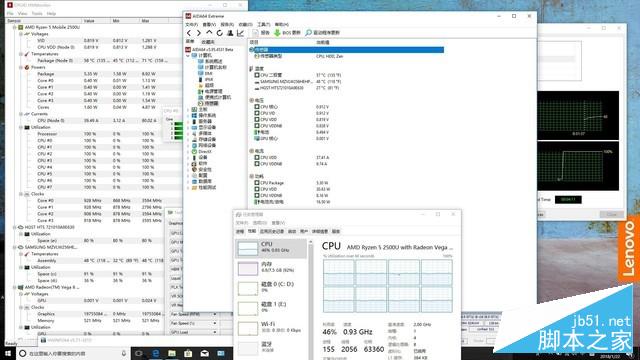Click Value column header in HWMonitor
Screen dimensions: 640x360
click(96, 20)
